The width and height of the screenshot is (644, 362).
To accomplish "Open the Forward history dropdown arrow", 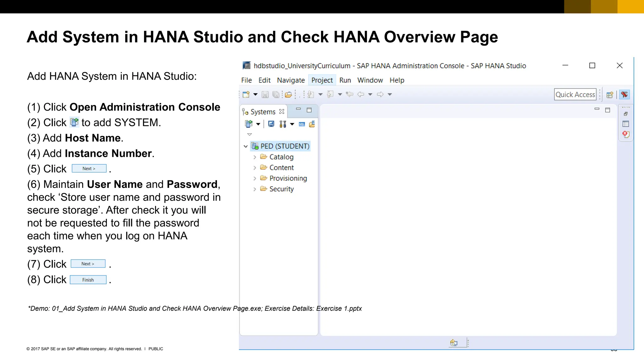I will pos(390,94).
